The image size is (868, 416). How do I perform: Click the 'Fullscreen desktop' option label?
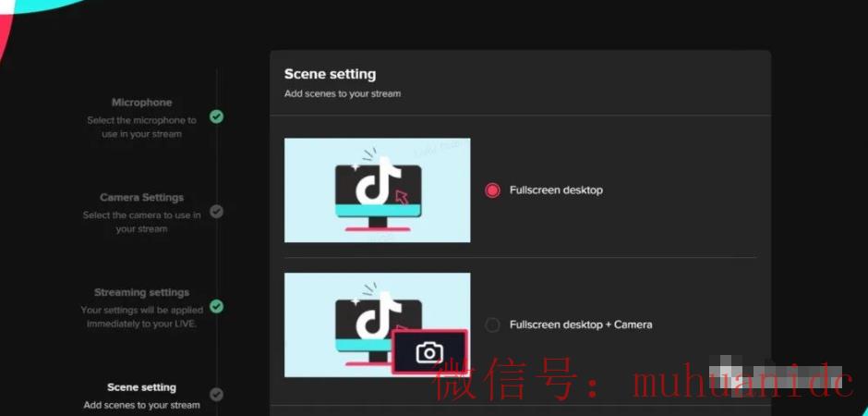click(556, 190)
